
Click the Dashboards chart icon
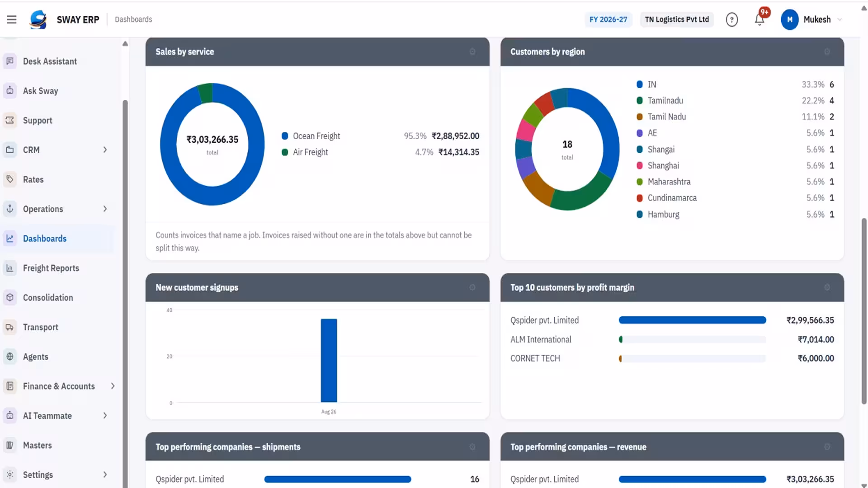10,239
